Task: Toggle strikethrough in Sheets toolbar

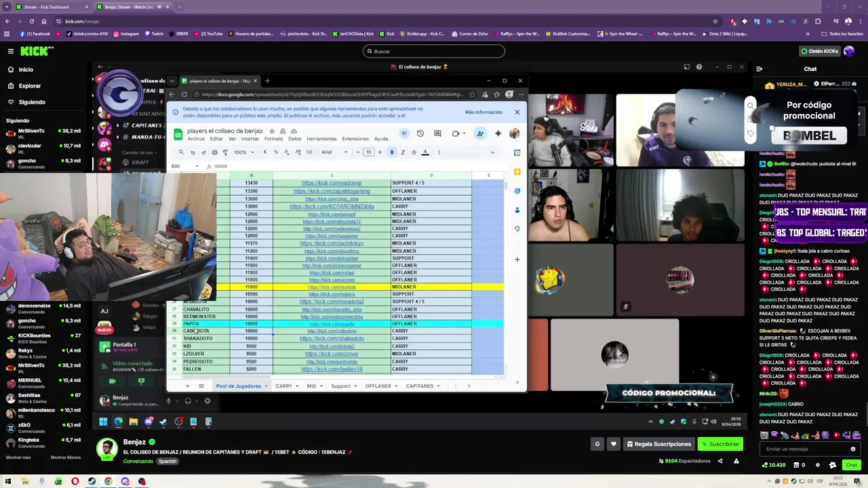Action: 414,152
